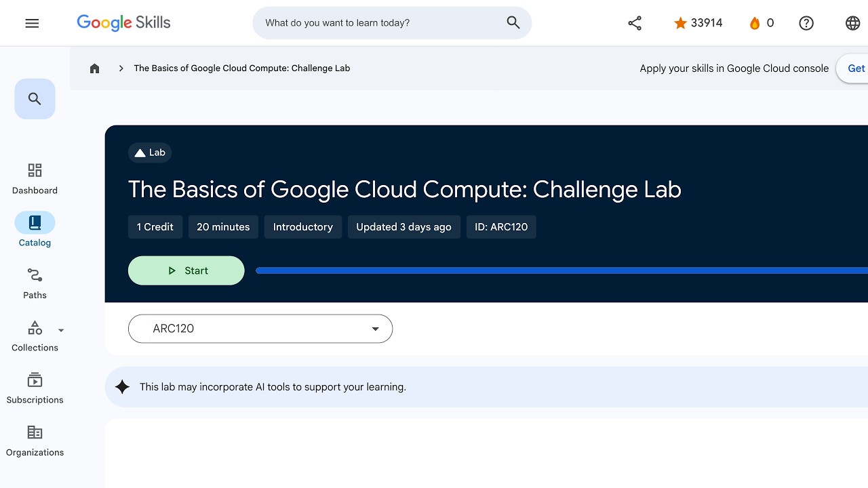Click the Google Skills logo
The image size is (868, 488).
pos(123,23)
